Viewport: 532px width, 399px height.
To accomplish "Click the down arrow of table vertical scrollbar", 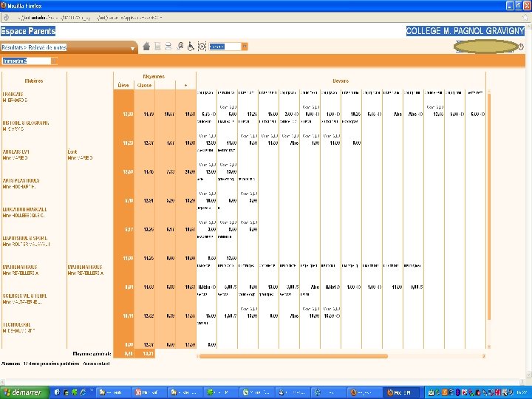I will click(x=489, y=347).
